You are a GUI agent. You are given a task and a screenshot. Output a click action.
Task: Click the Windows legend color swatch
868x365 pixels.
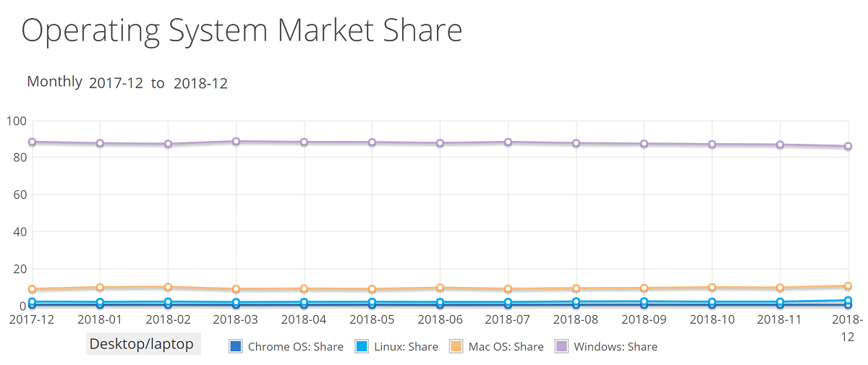[x=561, y=346]
